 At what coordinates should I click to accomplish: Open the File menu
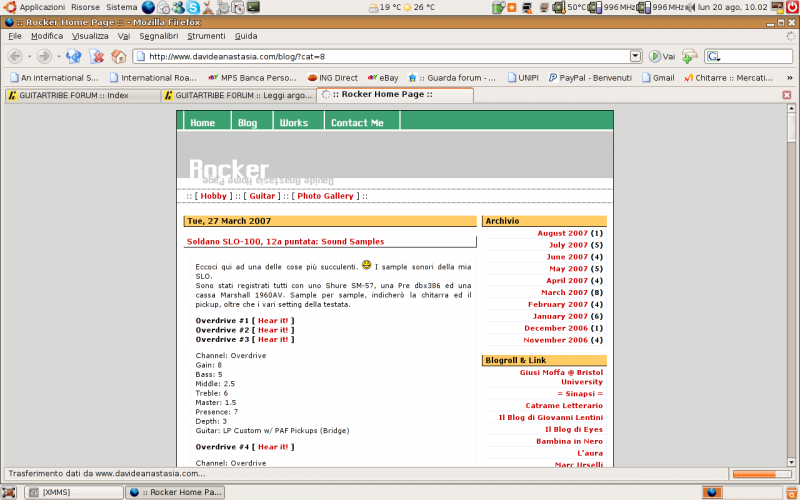click(15, 36)
